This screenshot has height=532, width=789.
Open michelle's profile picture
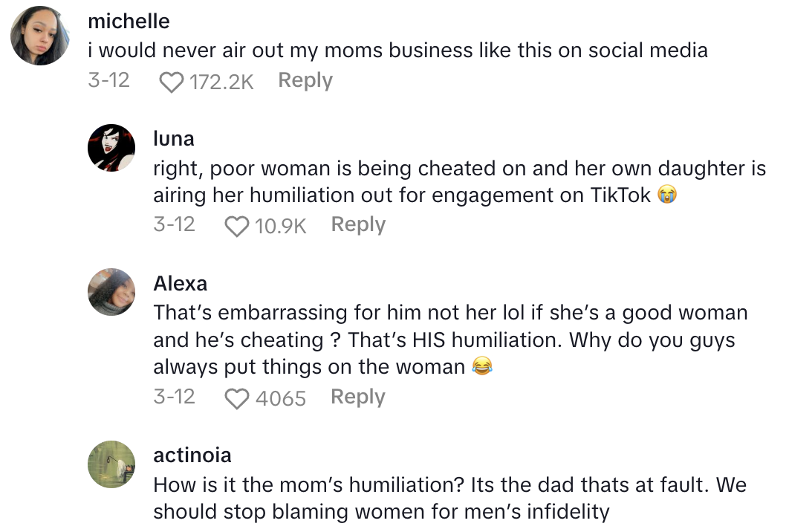40,37
